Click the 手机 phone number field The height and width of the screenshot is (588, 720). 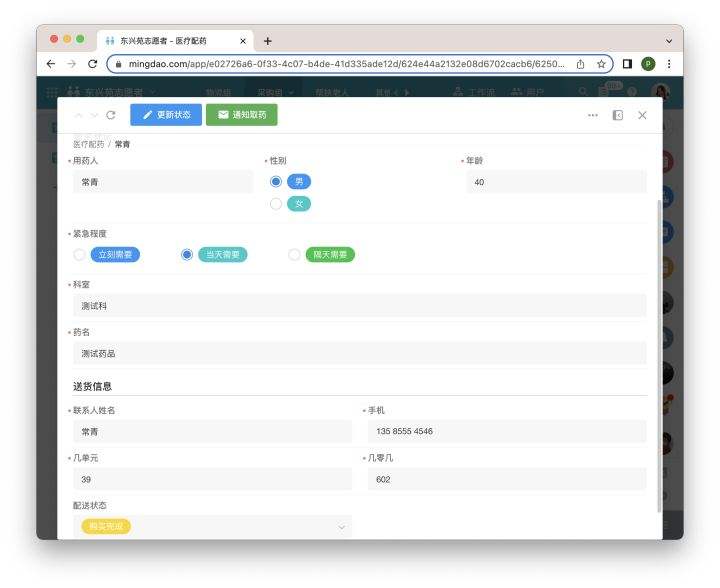click(506, 432)
